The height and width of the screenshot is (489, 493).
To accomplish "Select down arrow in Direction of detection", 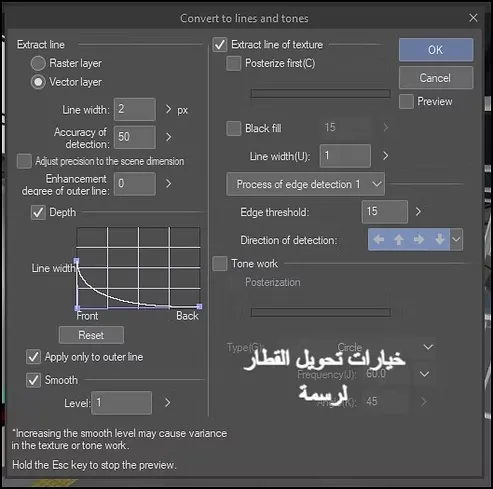I will (440, 239).
